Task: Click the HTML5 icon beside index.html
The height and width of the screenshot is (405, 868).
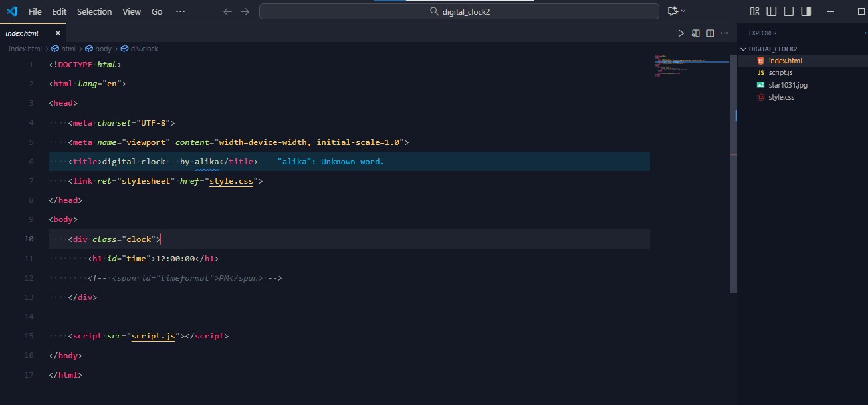Action: coord(760,61)
